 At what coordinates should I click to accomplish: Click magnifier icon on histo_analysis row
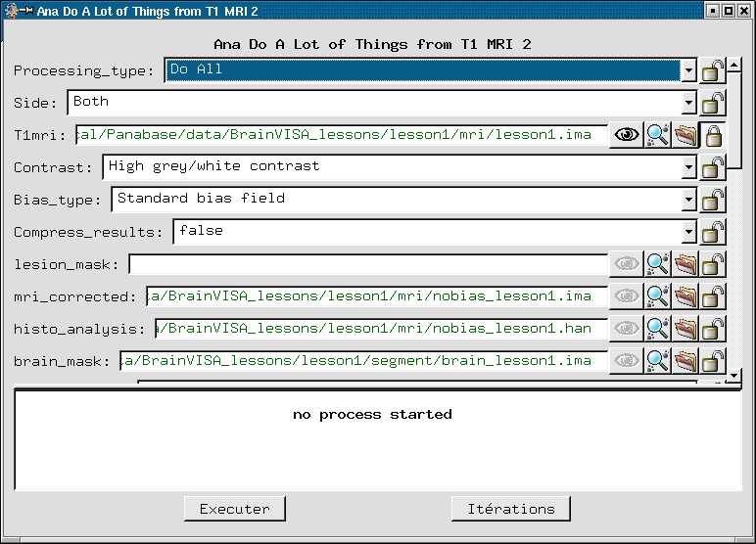(x=657, y=329)
